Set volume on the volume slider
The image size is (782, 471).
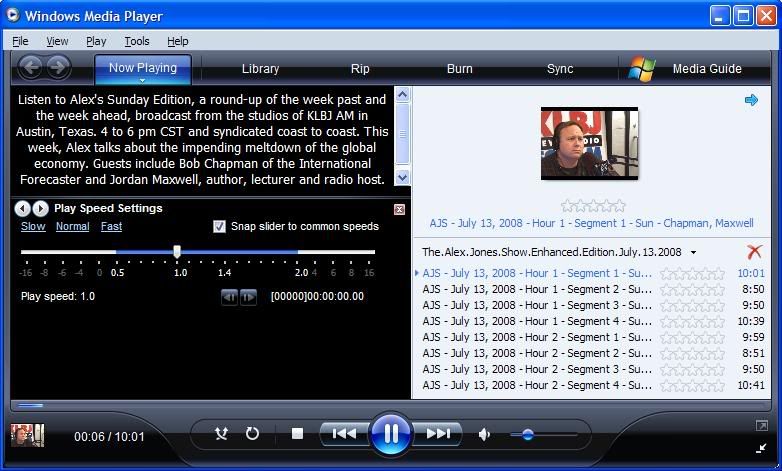tap(544, 435)
